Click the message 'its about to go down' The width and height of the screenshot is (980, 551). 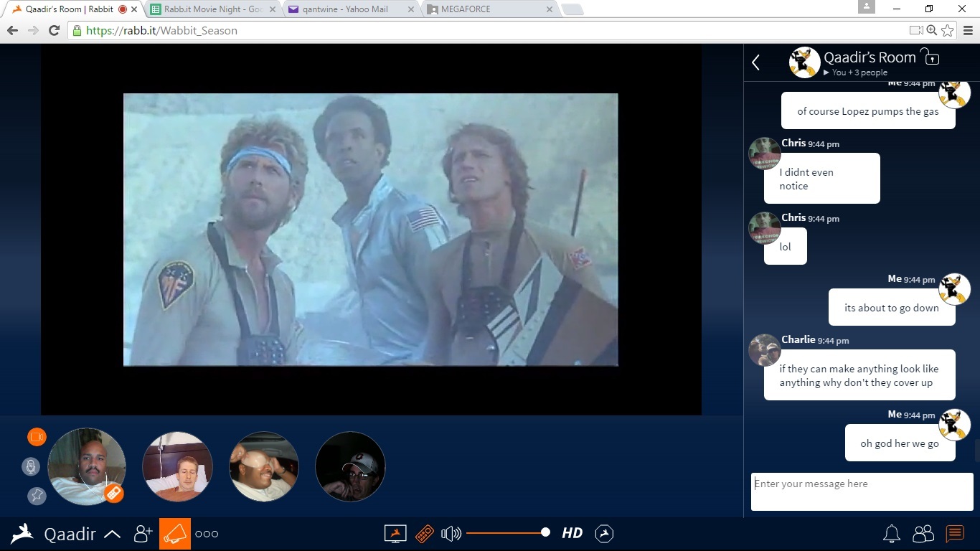tap(892, 308)
